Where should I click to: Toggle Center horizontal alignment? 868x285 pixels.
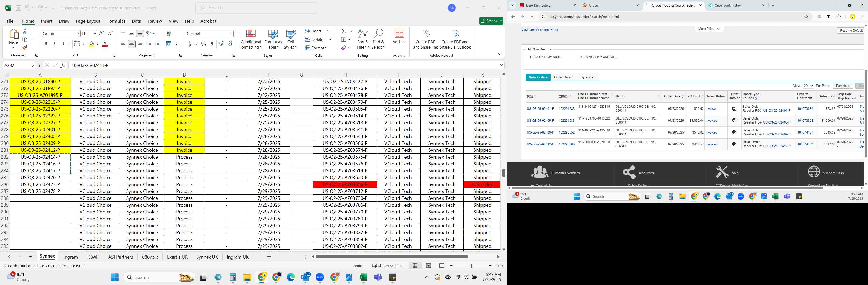(x=131, y=44)
